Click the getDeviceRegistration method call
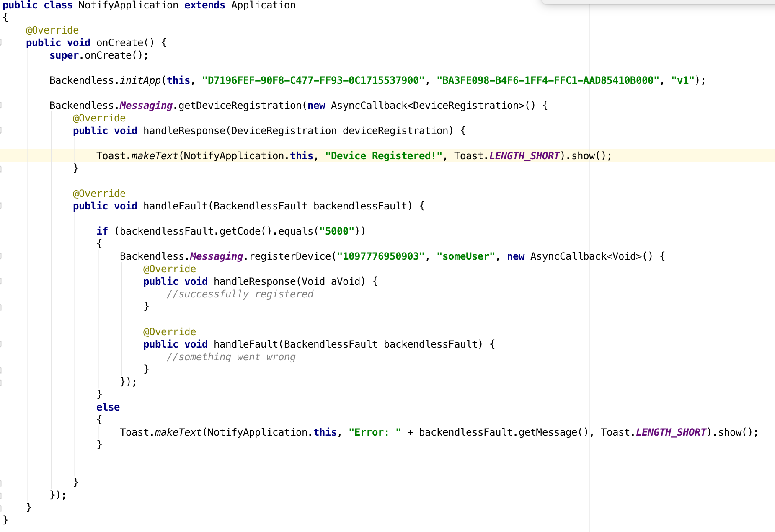 click(x=240, y=106)
